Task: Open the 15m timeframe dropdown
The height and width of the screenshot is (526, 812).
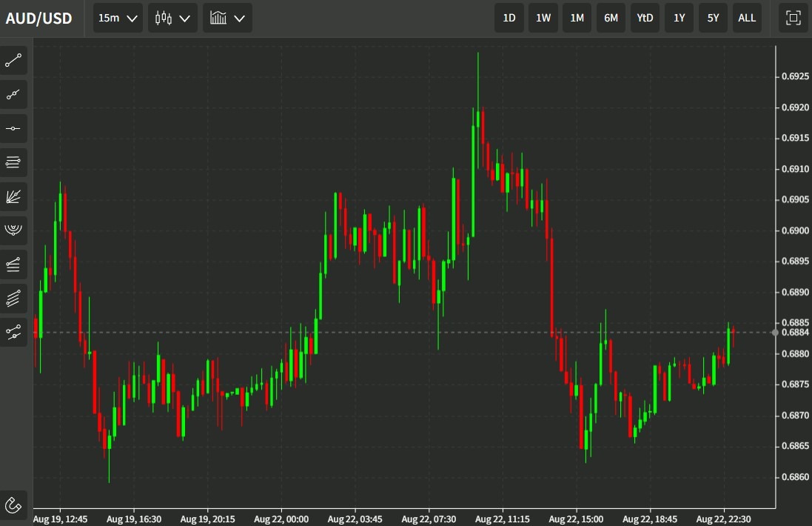Action: (118, 18)
